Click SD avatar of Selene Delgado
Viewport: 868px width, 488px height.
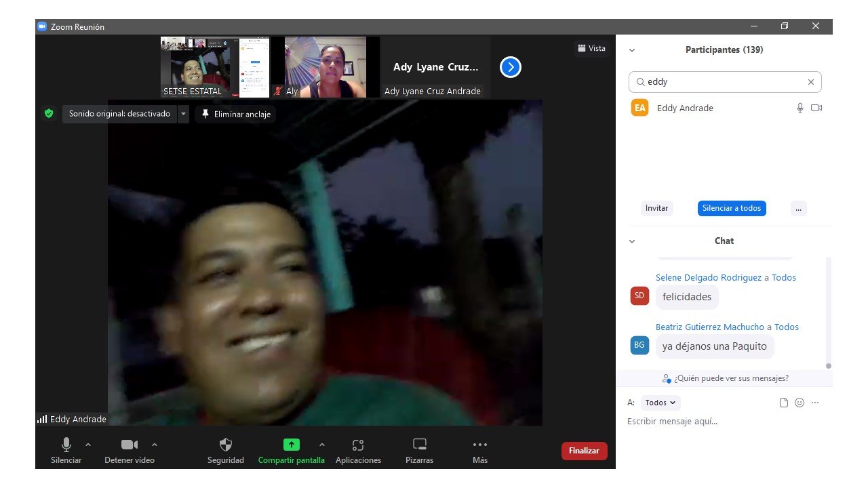[639, 296]
